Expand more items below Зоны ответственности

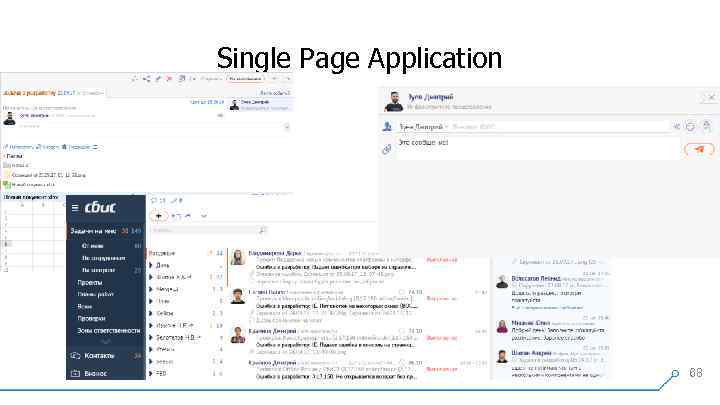tap(106, 342)
